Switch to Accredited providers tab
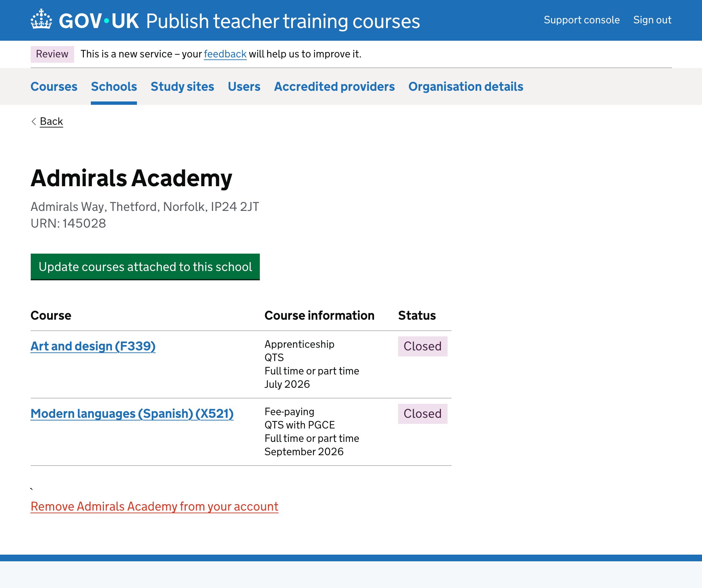Screen dimensions: 702x588 pos(334,86)
